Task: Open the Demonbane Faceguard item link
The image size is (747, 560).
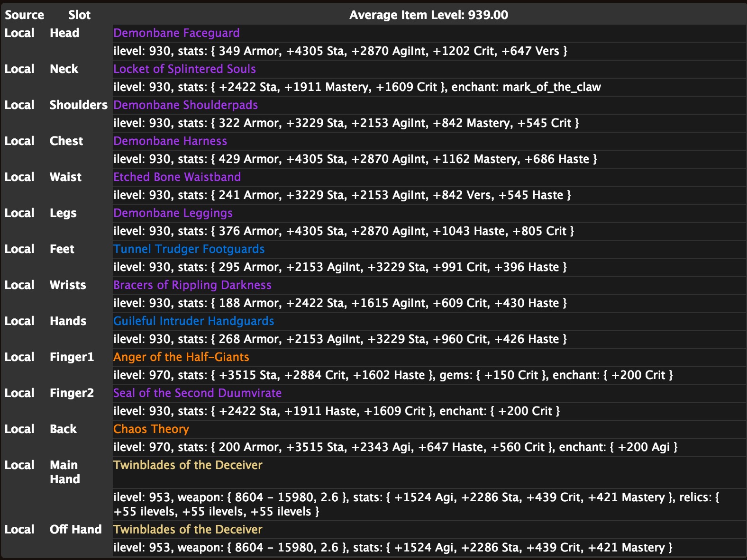Action: coord(176,33)
